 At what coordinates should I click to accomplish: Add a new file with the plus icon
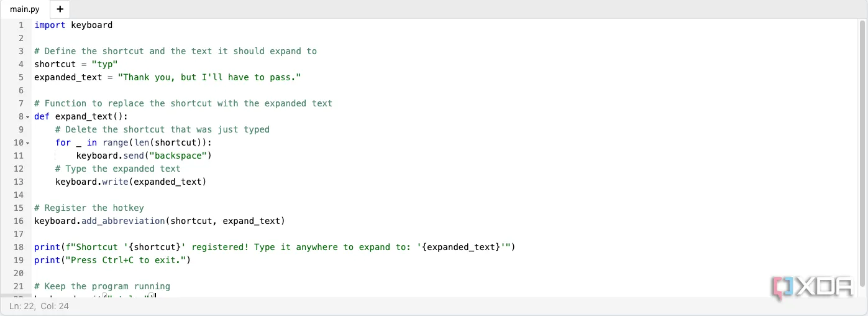tap(60, 9)
